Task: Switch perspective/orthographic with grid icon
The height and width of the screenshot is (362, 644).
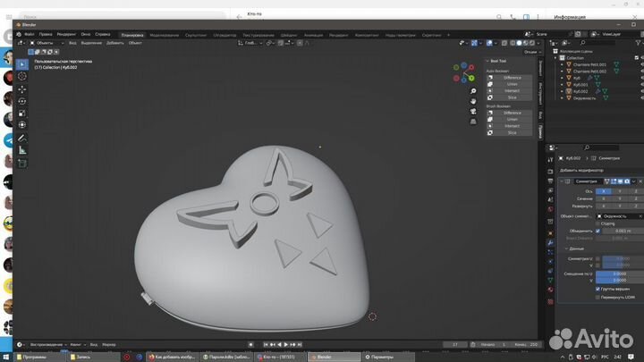Action: pyautogui.click(x=473, y=122)
